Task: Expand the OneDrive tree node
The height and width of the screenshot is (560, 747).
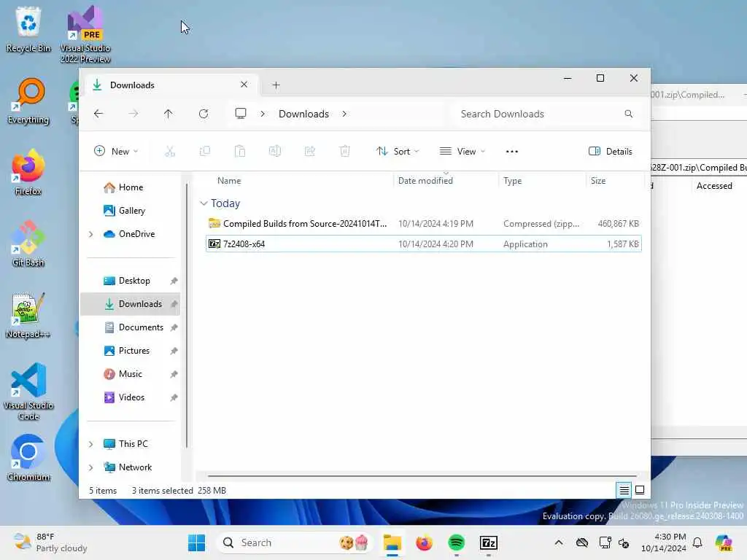Action: pos(91,234)
